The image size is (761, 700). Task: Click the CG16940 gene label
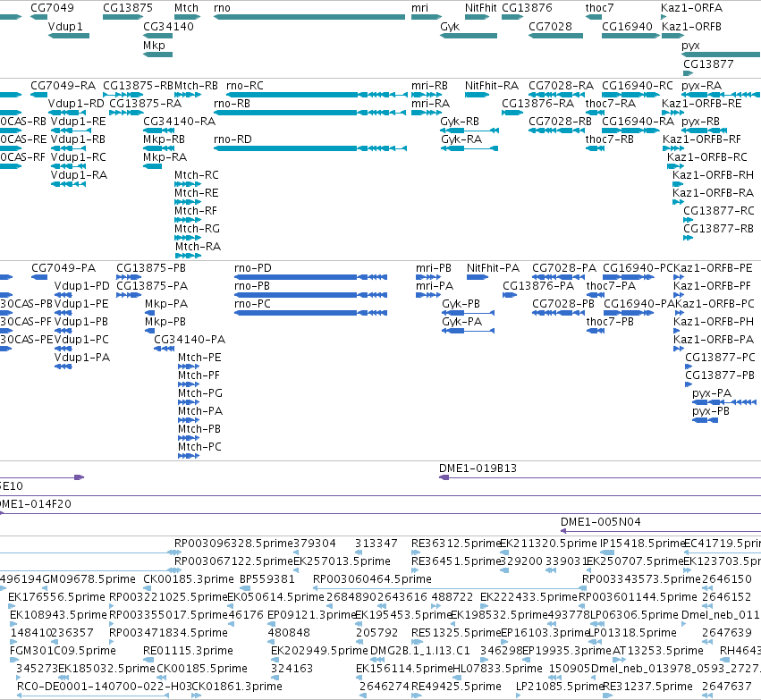pos(627,27)
